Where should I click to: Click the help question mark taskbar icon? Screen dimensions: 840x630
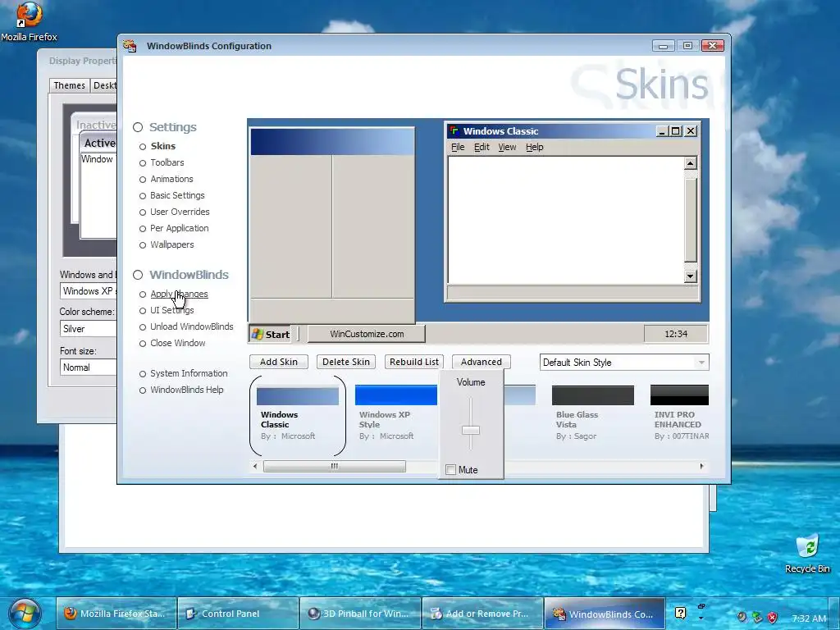[680, 614]
